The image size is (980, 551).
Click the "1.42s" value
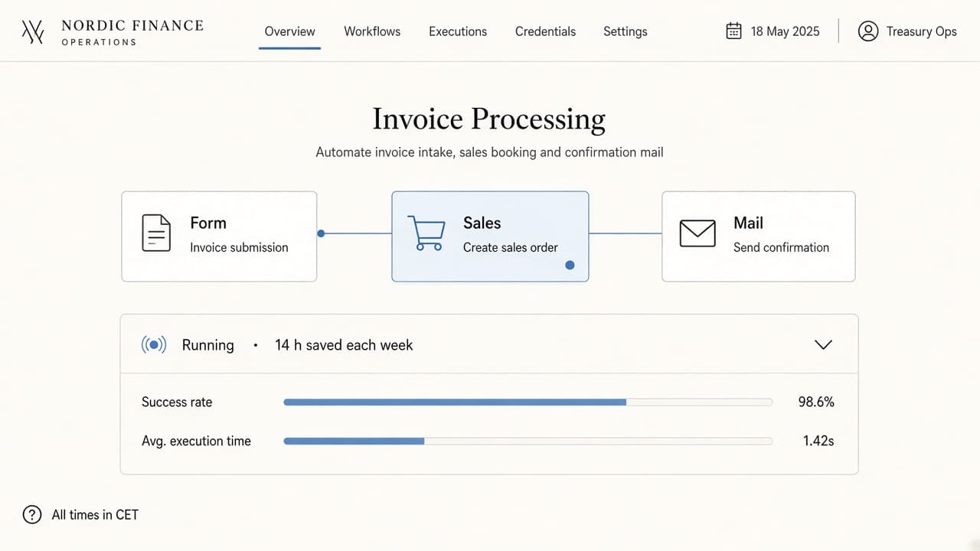[818, 441]
